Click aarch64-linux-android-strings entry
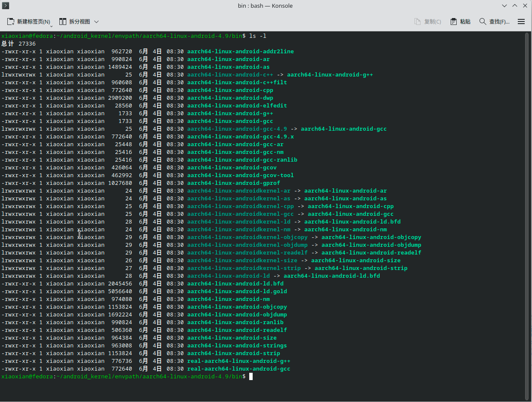 237,346
